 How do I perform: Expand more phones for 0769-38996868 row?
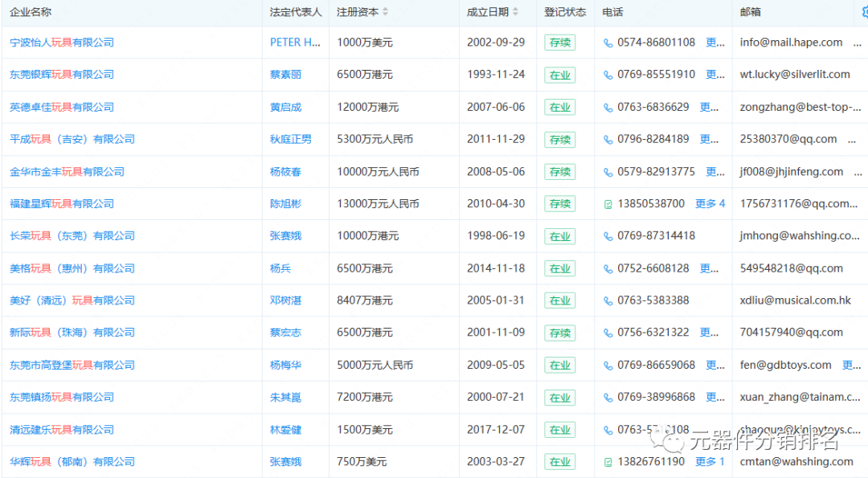click(x=715, y=397)
